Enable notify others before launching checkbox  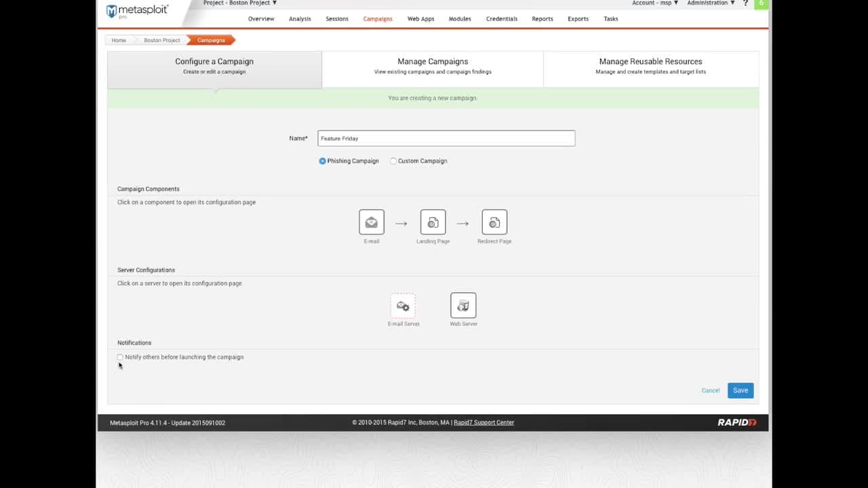120,357
